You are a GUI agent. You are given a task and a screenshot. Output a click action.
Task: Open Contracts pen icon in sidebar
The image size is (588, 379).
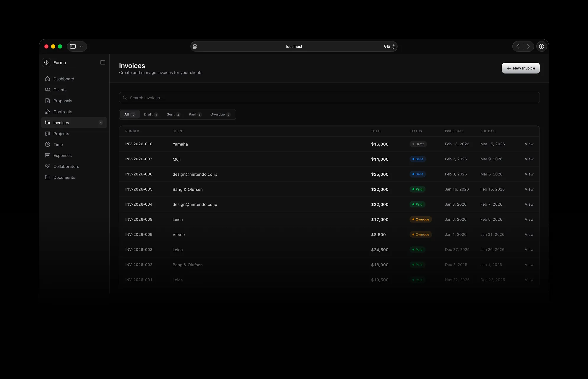click(48, 112)
